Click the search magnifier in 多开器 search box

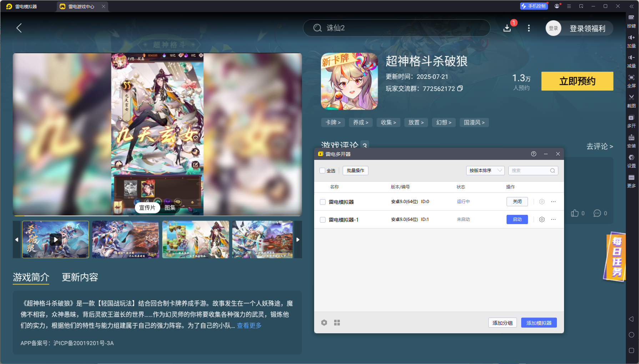(x=553, y=171)
